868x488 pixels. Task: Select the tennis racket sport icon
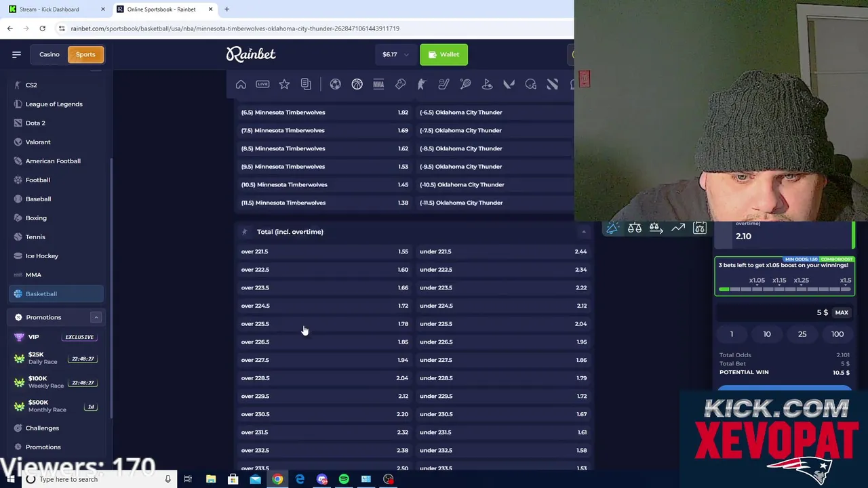[465, 84]
